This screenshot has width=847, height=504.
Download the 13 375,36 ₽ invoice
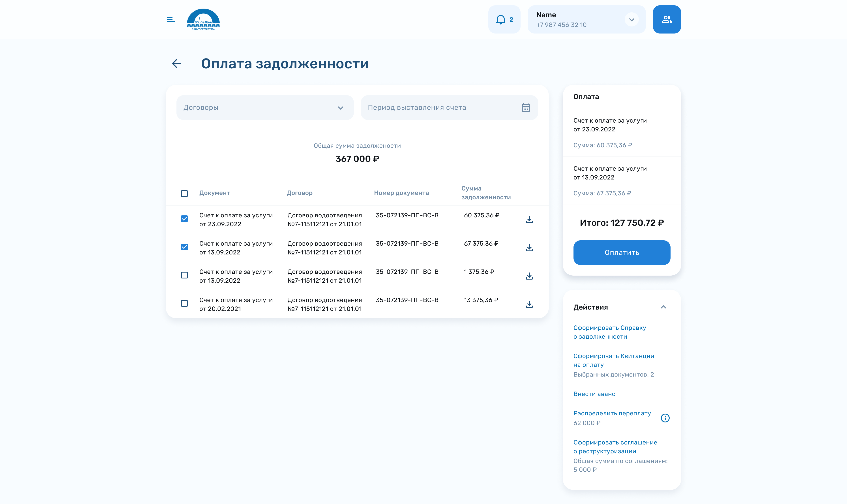pos(529,304)
